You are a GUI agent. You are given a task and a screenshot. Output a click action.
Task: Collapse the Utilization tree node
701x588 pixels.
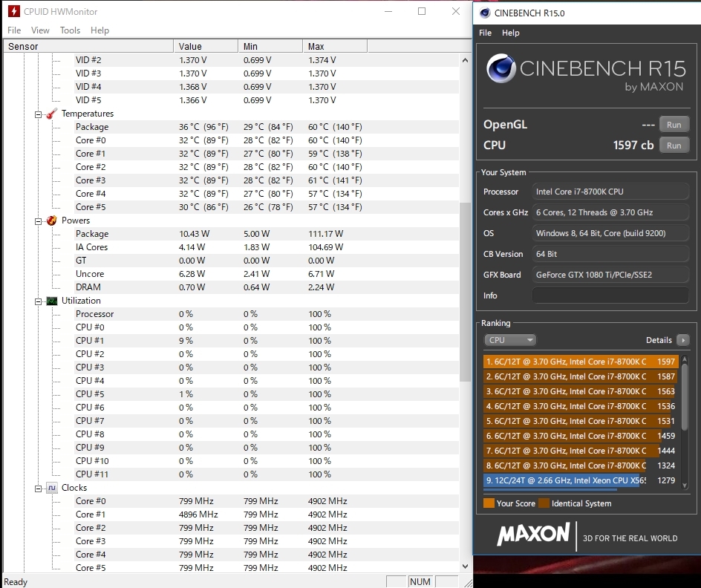click(39, 301)
